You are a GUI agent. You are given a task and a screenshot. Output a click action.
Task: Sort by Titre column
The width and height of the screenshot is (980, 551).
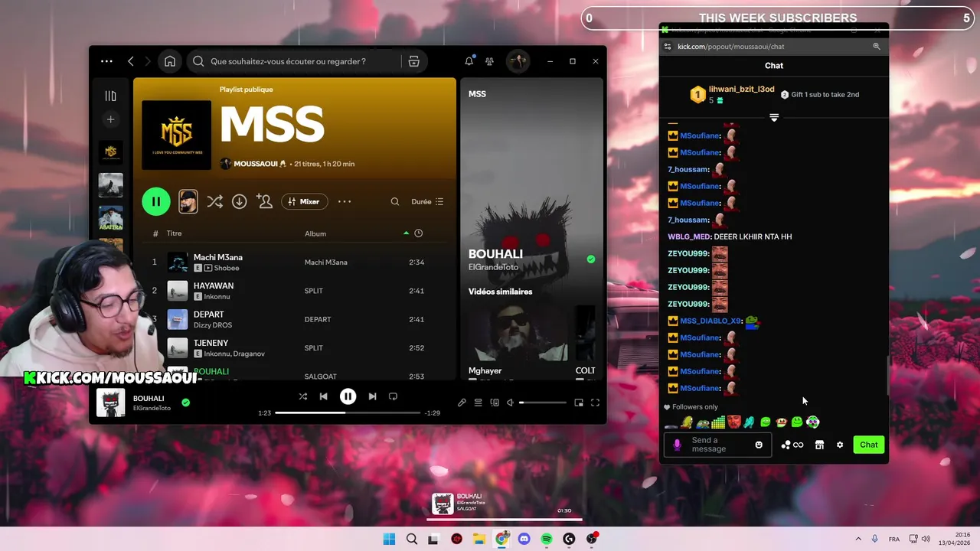(175, 233)
